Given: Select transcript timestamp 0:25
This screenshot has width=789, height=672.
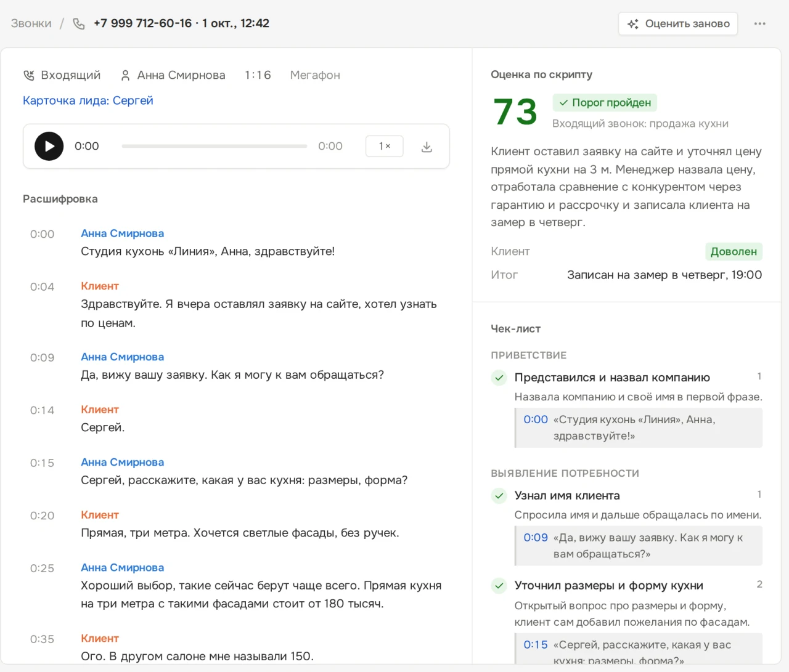Looking at the screenshot, I should pyautogui.click(x=42, y=568).
